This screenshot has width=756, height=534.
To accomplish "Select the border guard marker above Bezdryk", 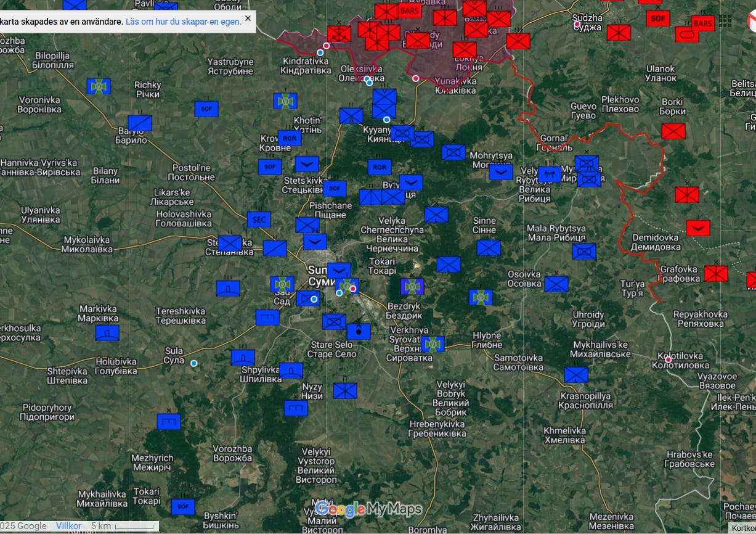I will click(x=412, y=287).
